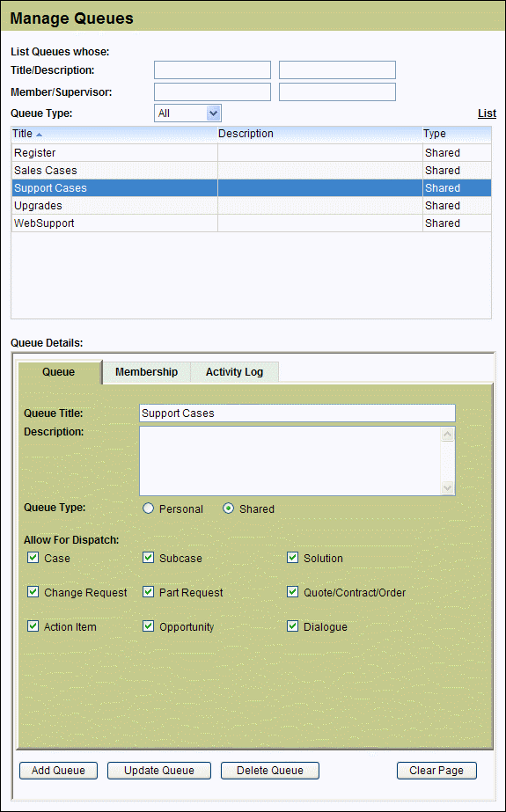Open the Queue Type dropdown

coord(187,113)
